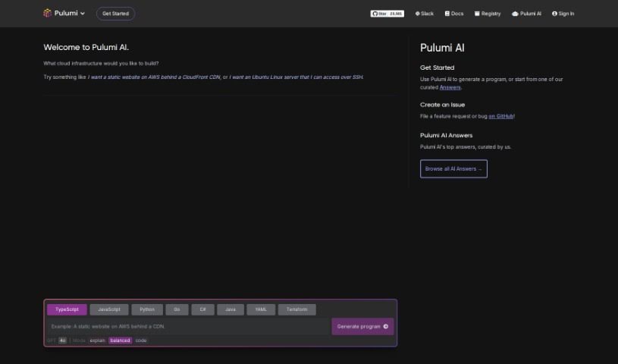The width and height of the screenshot is (618, 364).
Task: Switch mode to balanced
Action: (x=121, y=340)
